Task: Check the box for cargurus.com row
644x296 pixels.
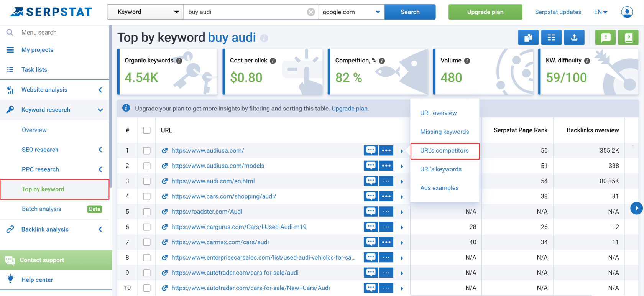Action: coord(147,227)
